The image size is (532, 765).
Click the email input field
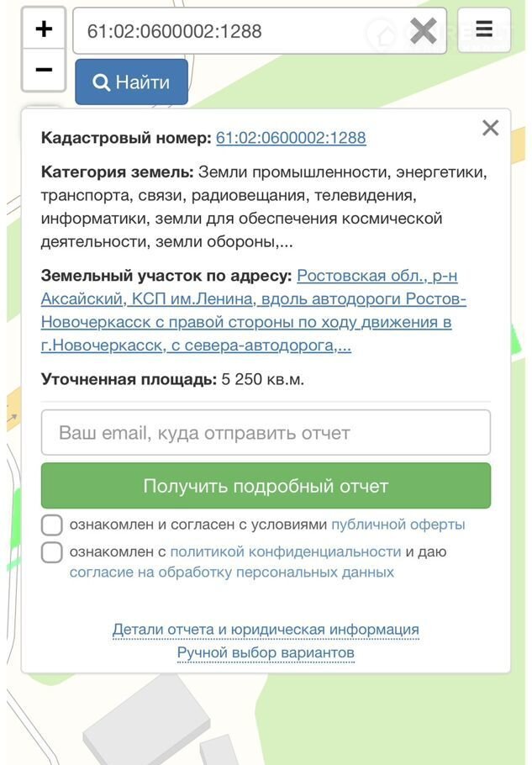click(266, 433)
